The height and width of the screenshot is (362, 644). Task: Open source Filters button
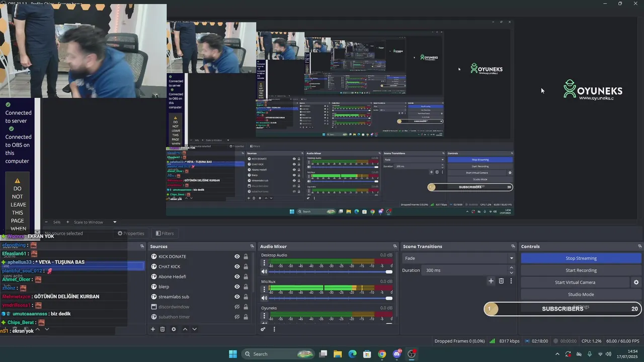coord(165,233)
